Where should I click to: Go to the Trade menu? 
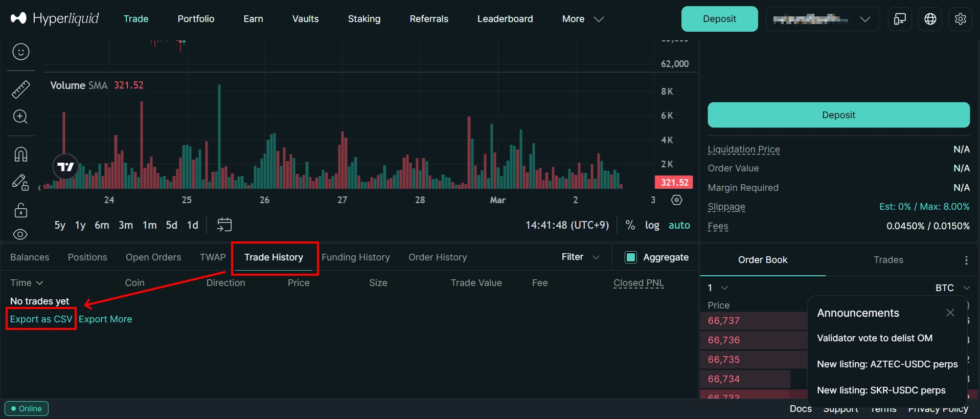pos(136,19)
